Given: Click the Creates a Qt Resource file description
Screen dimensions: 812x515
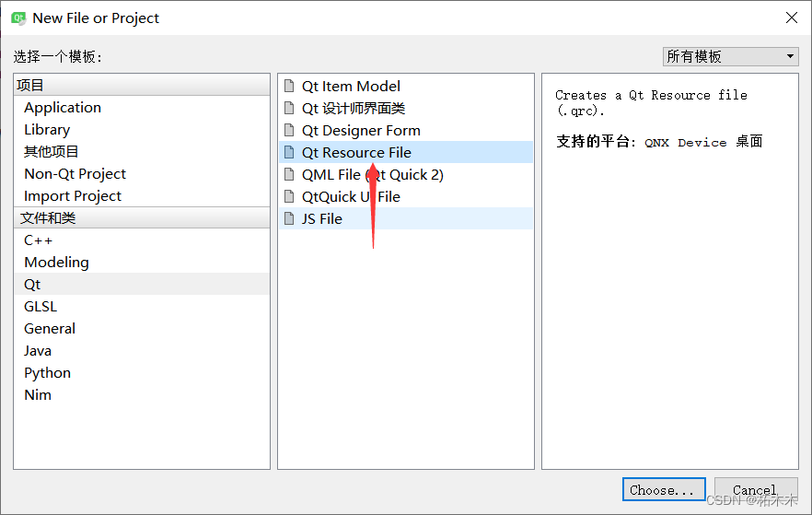Looking at the screenshot, I should [x=651, y=102].
